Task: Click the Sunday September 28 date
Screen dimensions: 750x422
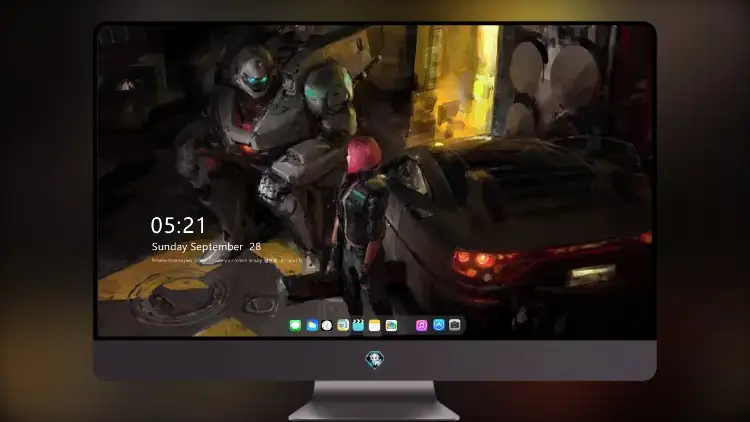Action: pyautogui.click(x=206, y=247)
